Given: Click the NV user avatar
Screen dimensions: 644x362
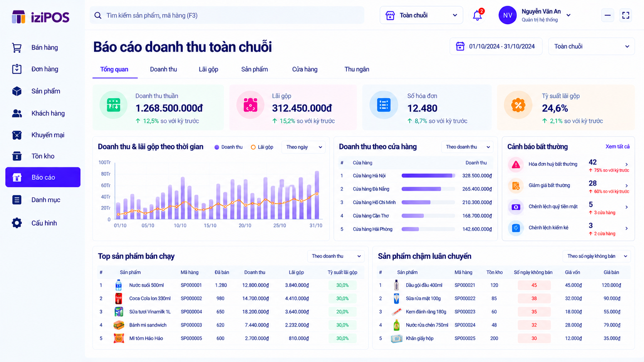Looking at the screenshot, I should 508,15.
